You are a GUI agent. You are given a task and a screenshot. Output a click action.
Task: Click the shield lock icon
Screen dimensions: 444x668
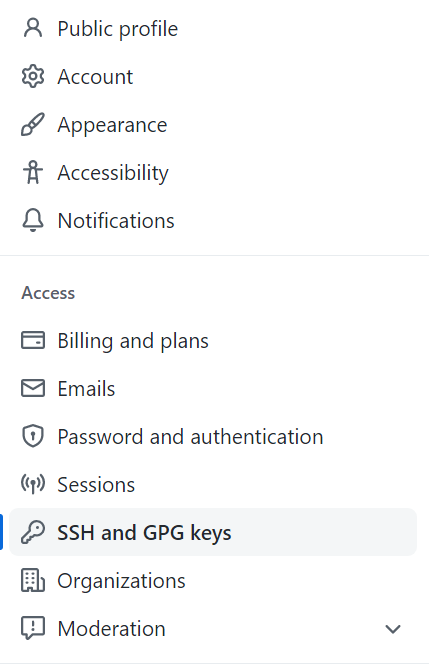coord(33,436)
